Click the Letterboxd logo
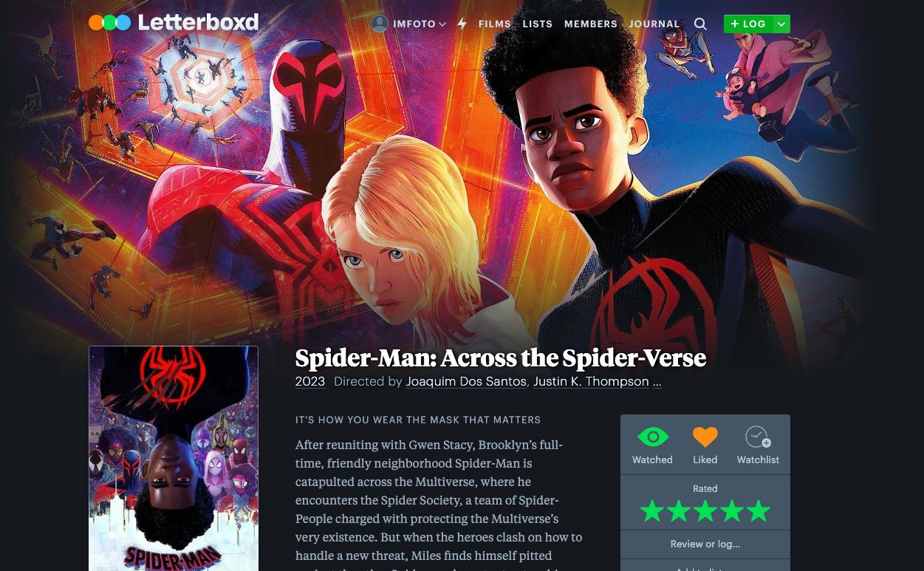The width and height of the screenshot is (924, 571). pyautogui.click(x=174, y=23)
